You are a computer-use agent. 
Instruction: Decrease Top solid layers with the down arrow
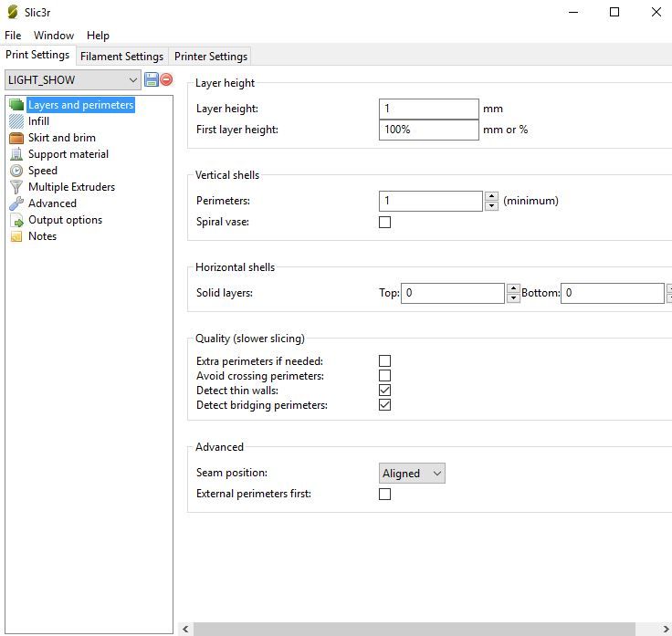tap(513, 298)
